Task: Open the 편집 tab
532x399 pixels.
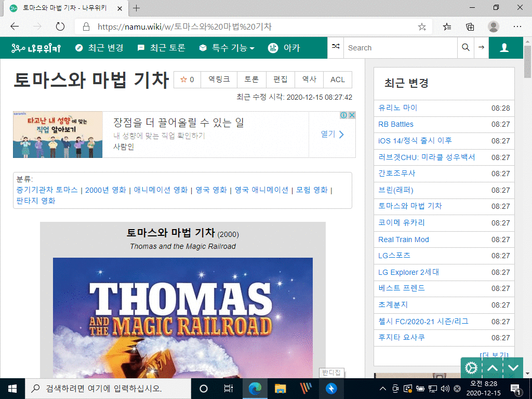Action: pyautogui.click(x=280, y=79)
